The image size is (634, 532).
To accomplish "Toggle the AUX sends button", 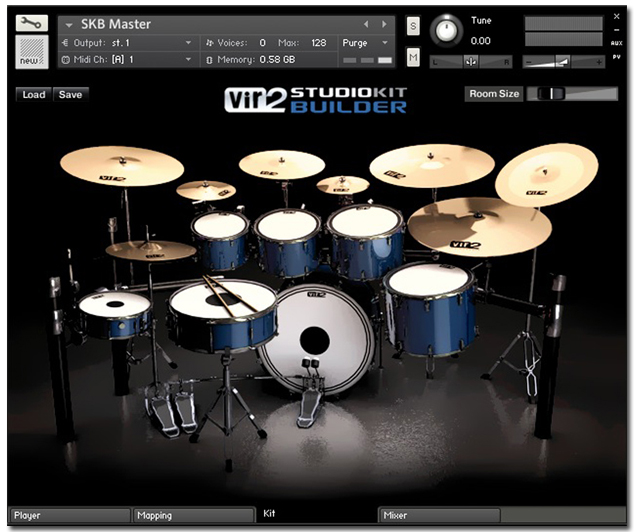I will 617,43.
